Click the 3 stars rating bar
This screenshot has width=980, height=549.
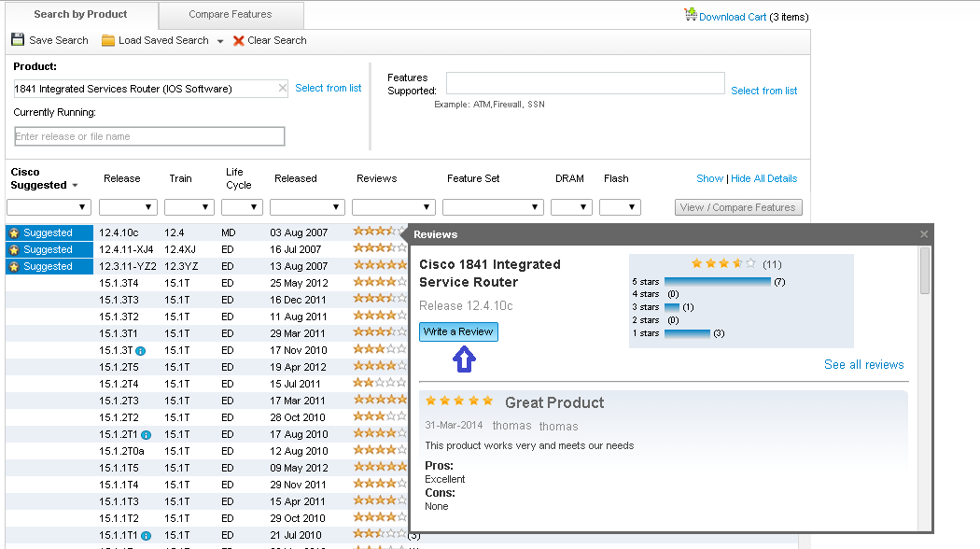(672, 307)
